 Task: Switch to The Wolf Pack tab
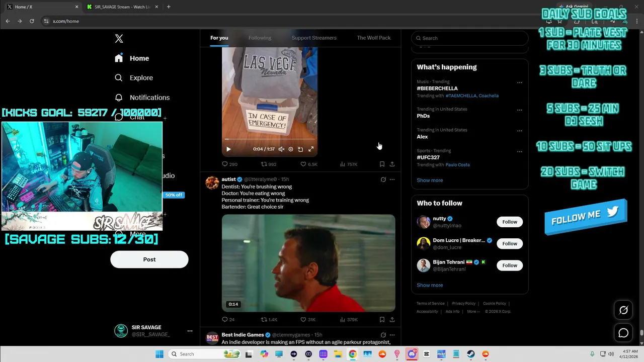click(374, 38)
